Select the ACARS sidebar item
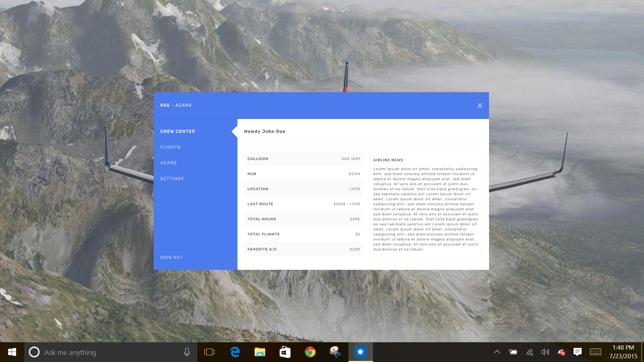 (168, 163)
